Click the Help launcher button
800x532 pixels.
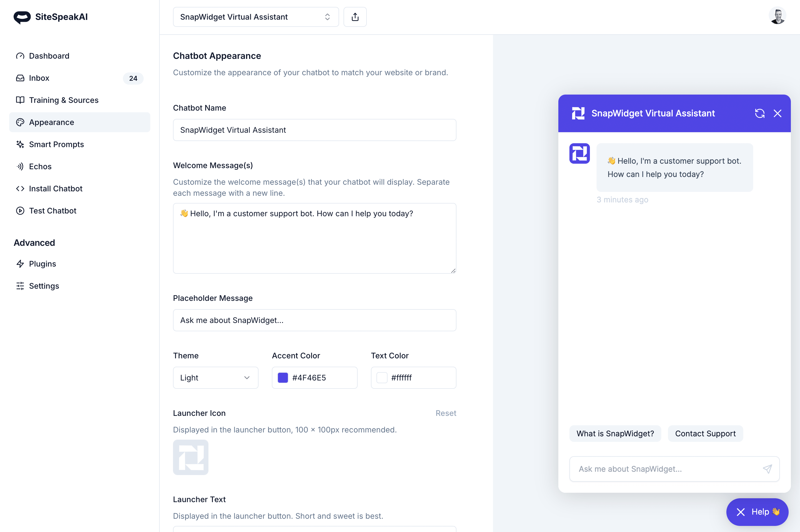point(757,512)
